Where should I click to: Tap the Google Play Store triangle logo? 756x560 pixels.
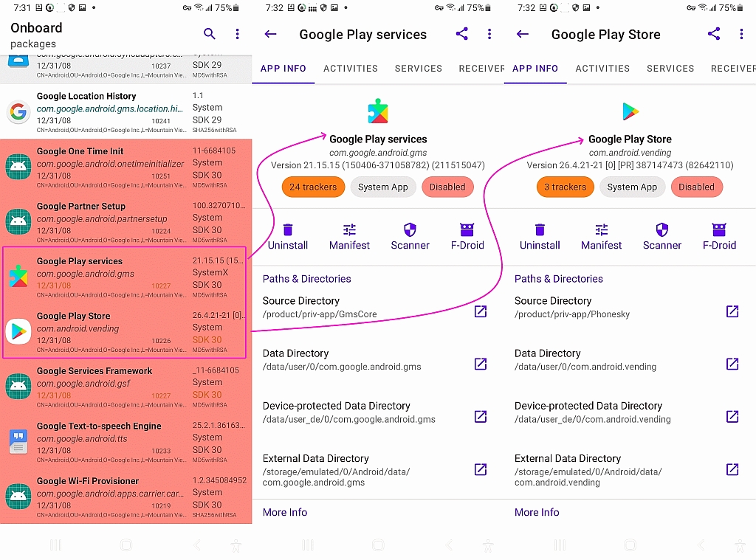(630, 111)
